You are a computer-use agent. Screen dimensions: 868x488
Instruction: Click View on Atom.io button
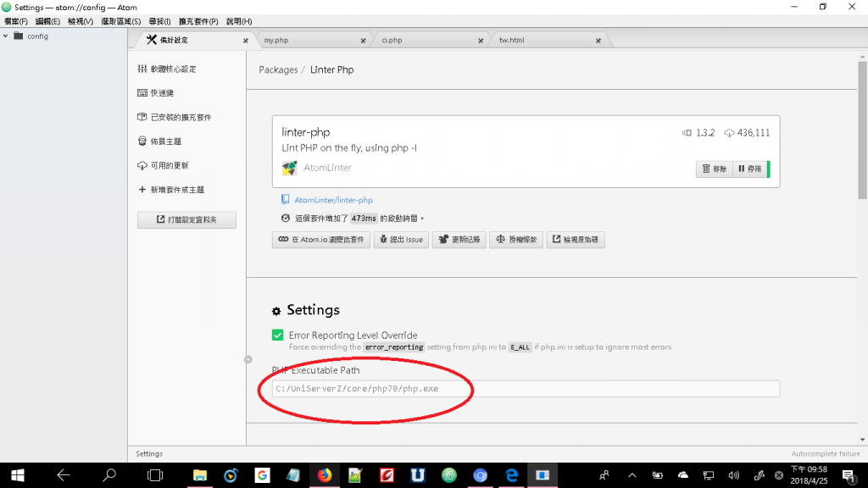pyautogui.click(x=321, y=240)
